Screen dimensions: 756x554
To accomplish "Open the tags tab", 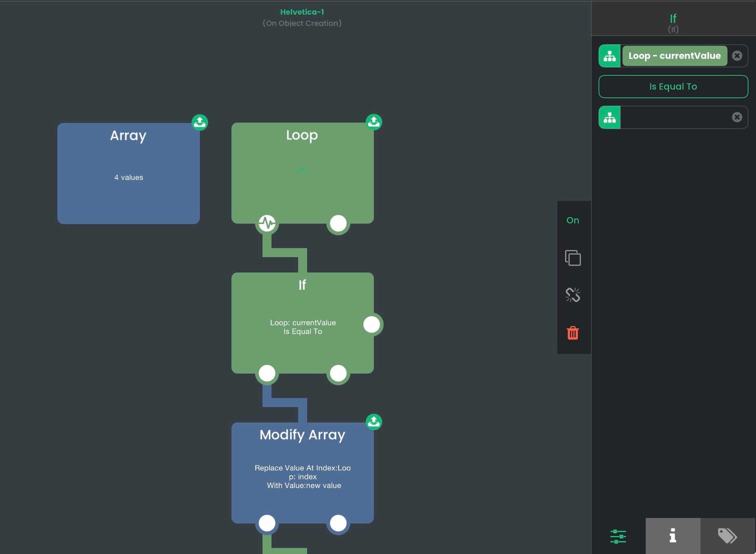I will (x=727, y=536).
